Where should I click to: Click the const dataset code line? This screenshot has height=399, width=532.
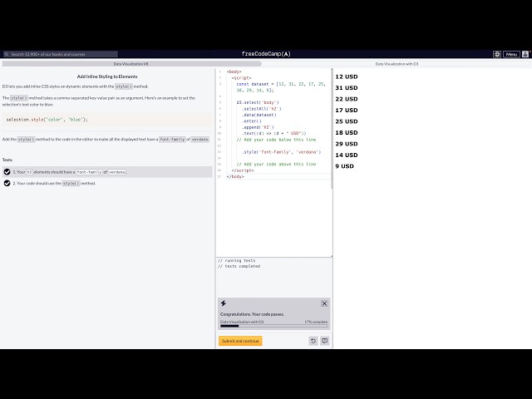[281, 87]
